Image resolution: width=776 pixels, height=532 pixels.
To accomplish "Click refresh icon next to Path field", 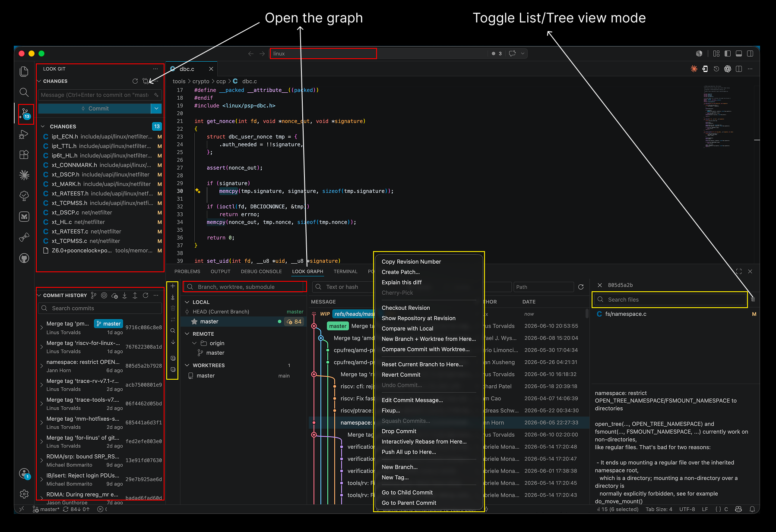I will [x=581, y=287].
